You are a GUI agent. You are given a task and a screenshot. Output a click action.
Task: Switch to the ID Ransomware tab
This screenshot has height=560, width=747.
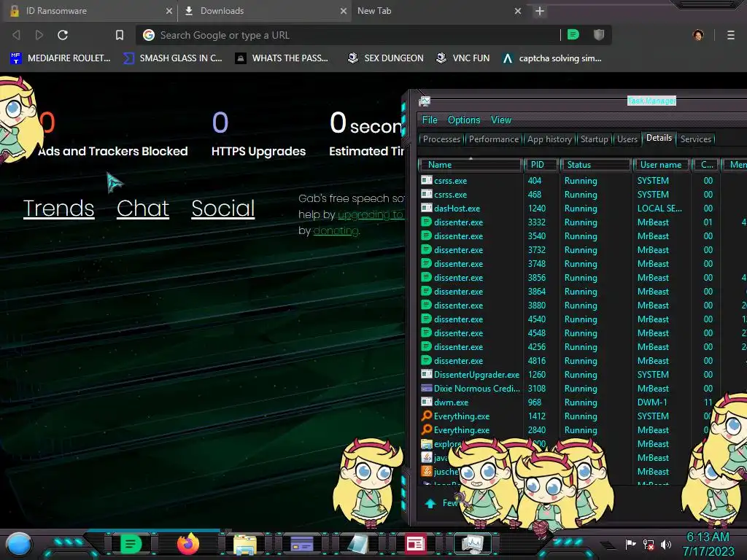[90, 11]
